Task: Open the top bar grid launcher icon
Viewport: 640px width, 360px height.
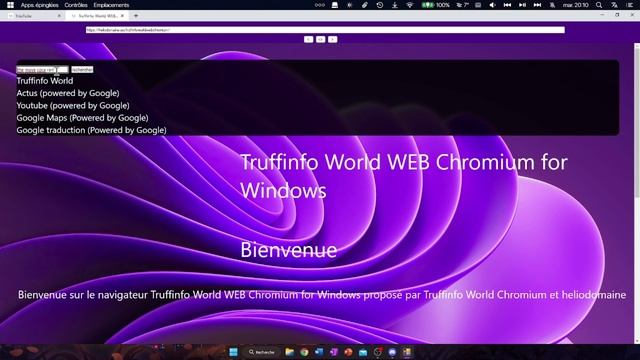Action: [x=10, y=5]
